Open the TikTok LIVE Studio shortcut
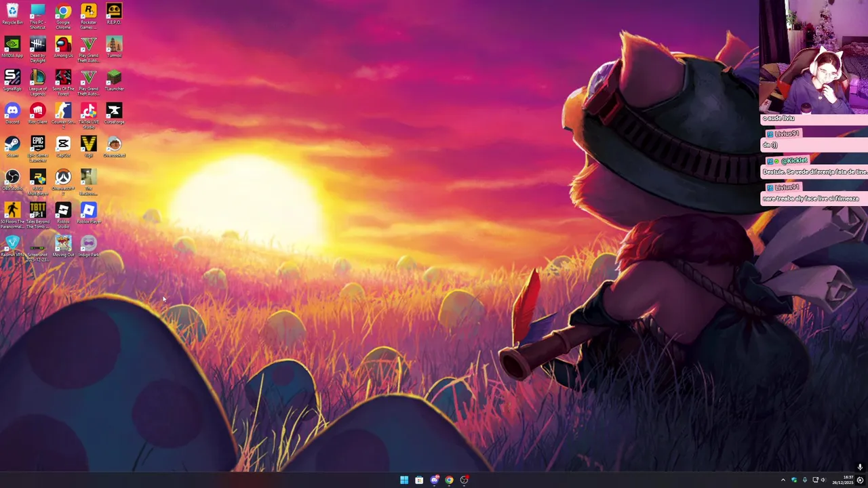Image resolution: width=868 pixels, height=488 pixels. coord(88,116)
